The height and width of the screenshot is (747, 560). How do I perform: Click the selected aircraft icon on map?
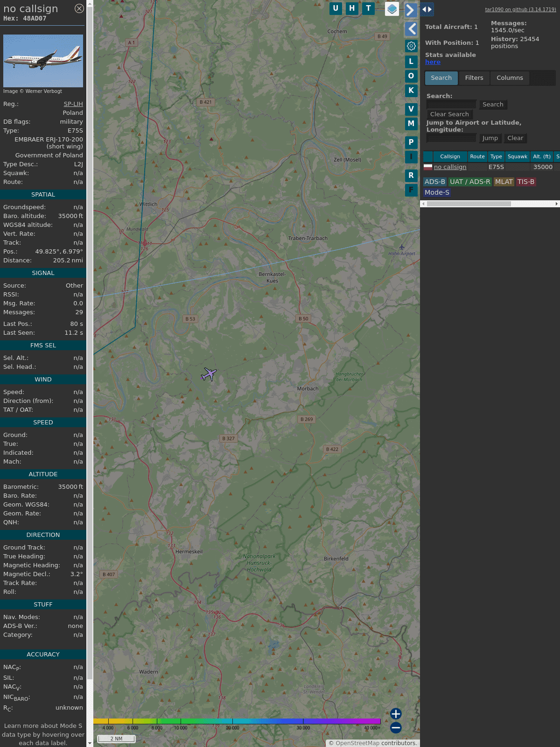[x=209, y=374]
